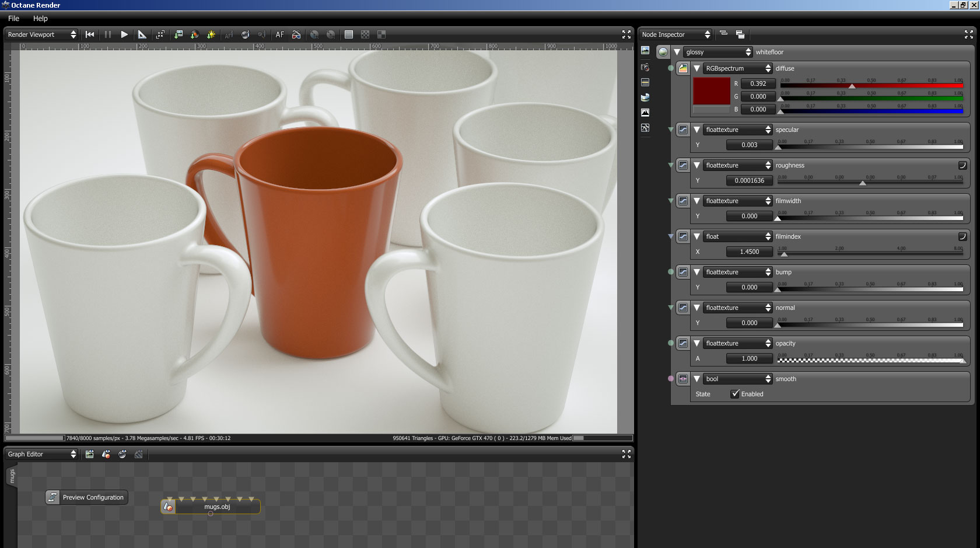Screen dimensions: 980x548
Task: Collapse the specular section triangle
Action: click(696, 130)
